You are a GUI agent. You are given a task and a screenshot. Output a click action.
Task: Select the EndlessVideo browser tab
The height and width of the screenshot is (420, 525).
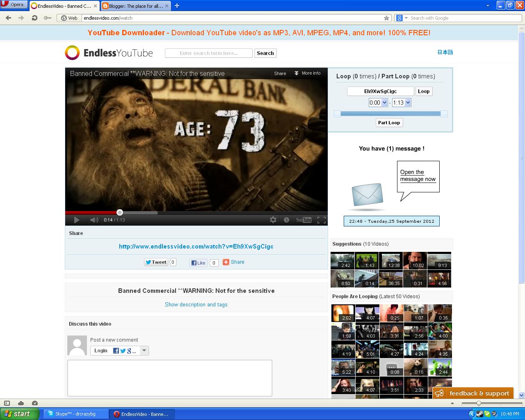point(61,6)
